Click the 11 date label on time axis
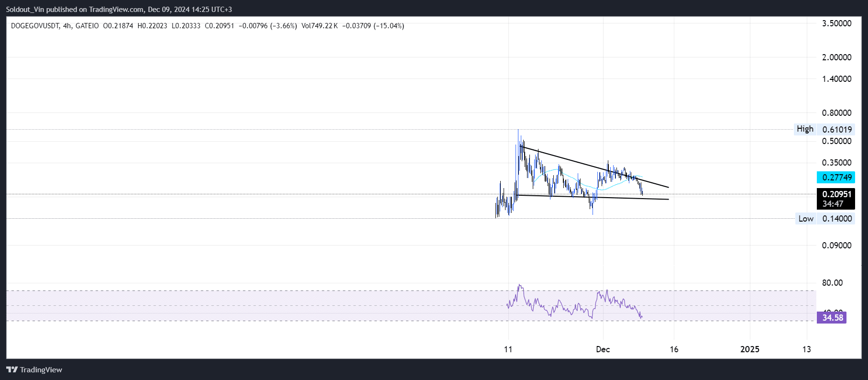Screen dimensions: 868x380 coord(508,349)
